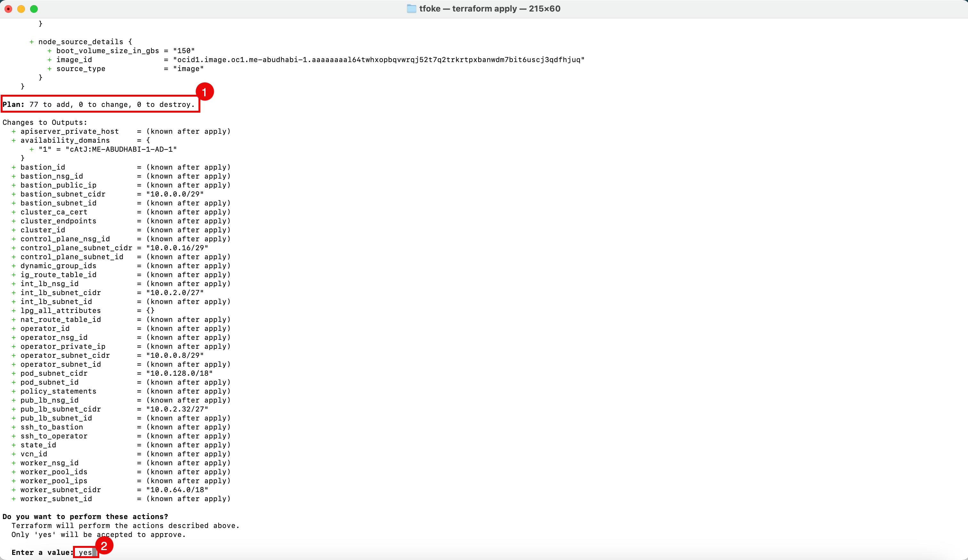Click the 'yes' typed at the prompt
This screenshot has width=968, height=560.
click(85, 552)
